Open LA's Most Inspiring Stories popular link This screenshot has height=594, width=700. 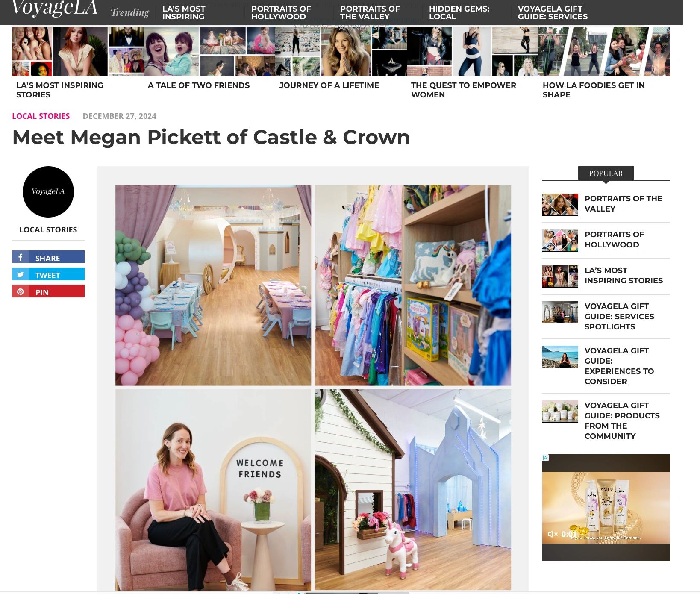point(624,276)
